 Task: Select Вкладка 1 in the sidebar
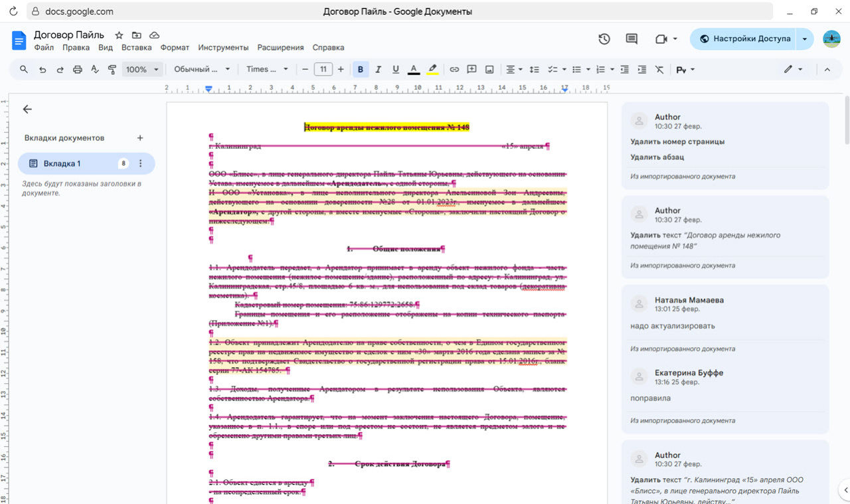pyautogui.click(x=86, y=163)
